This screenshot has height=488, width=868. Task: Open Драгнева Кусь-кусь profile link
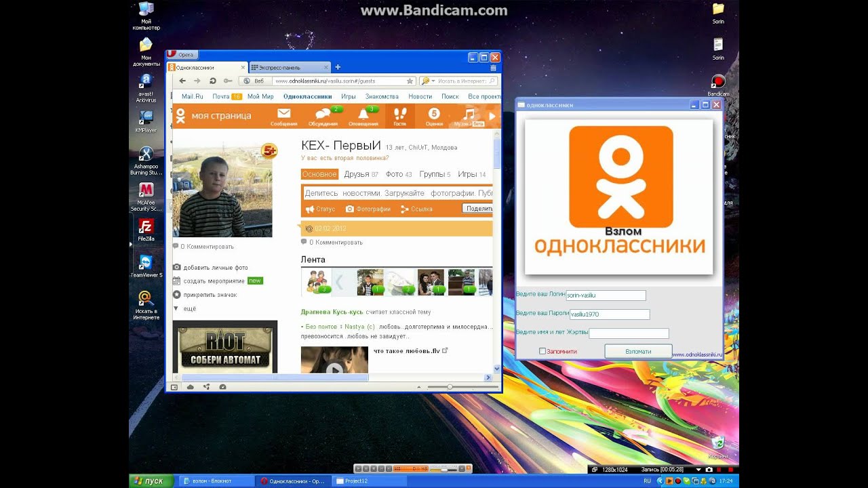click(x=332, y=312)
